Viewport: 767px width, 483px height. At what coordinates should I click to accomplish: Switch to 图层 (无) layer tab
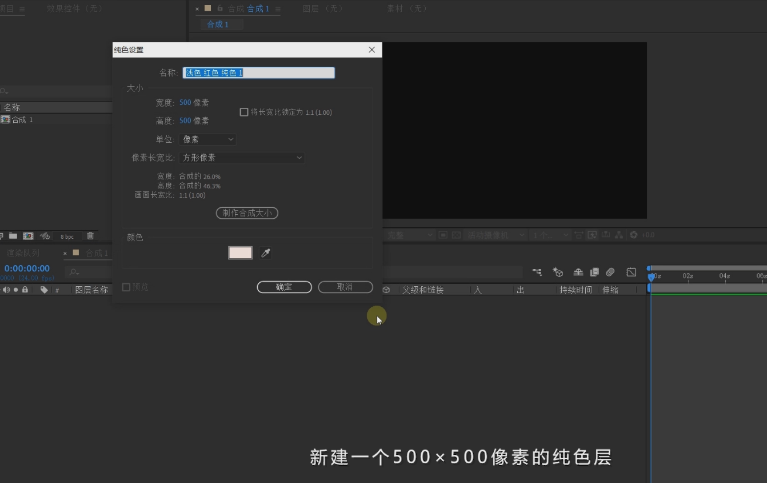[x=323, y=8]
